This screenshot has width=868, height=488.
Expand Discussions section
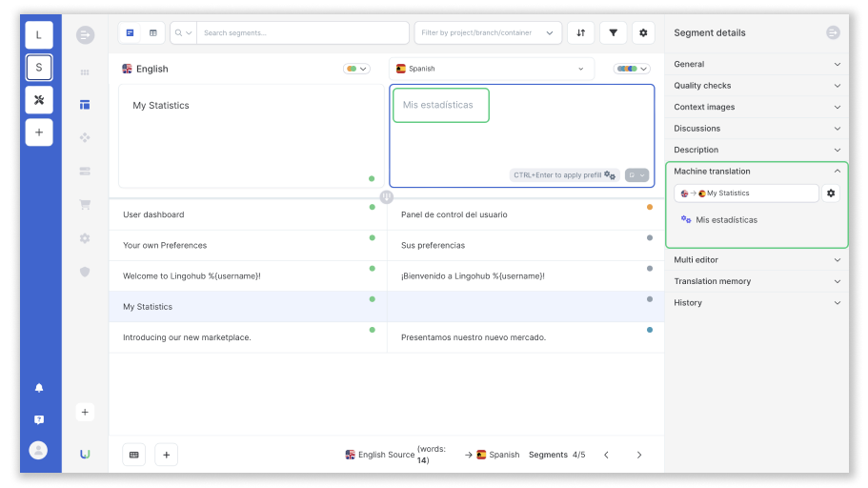coord(757,129)
